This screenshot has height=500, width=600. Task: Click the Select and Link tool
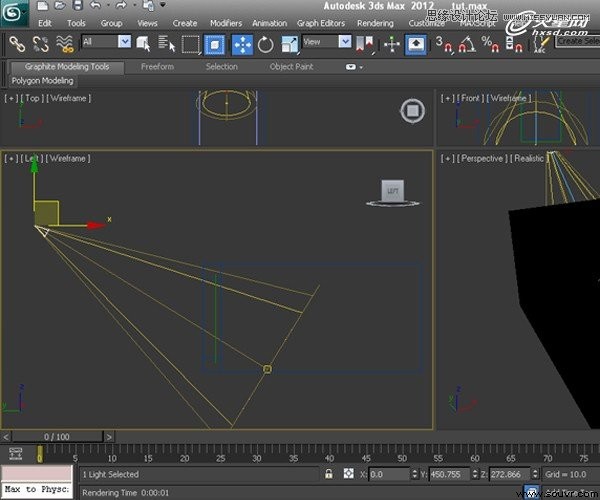click(x=16, y=43)
